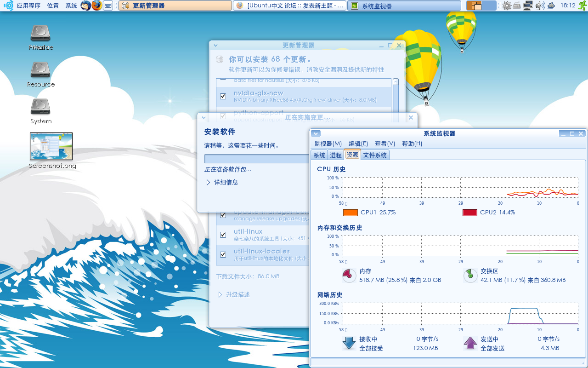Click the update manager header icon
This screenshot has width=588, height=368.
(220, 59)
